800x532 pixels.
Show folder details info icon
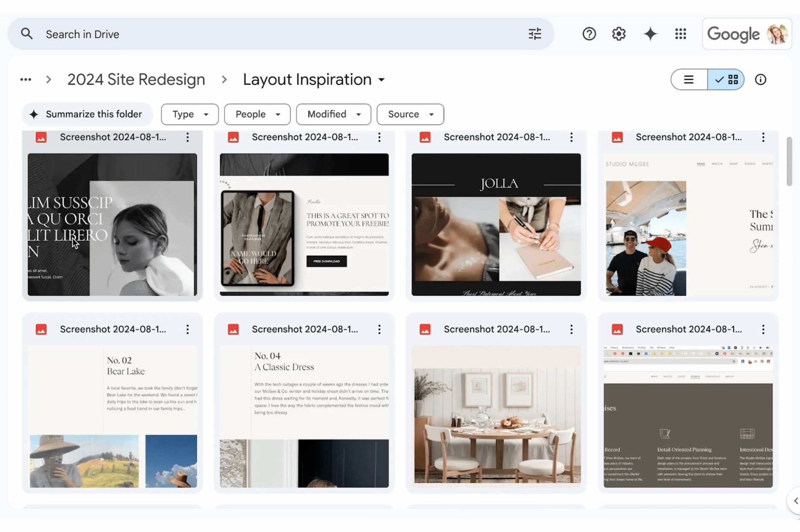point(760,79)
